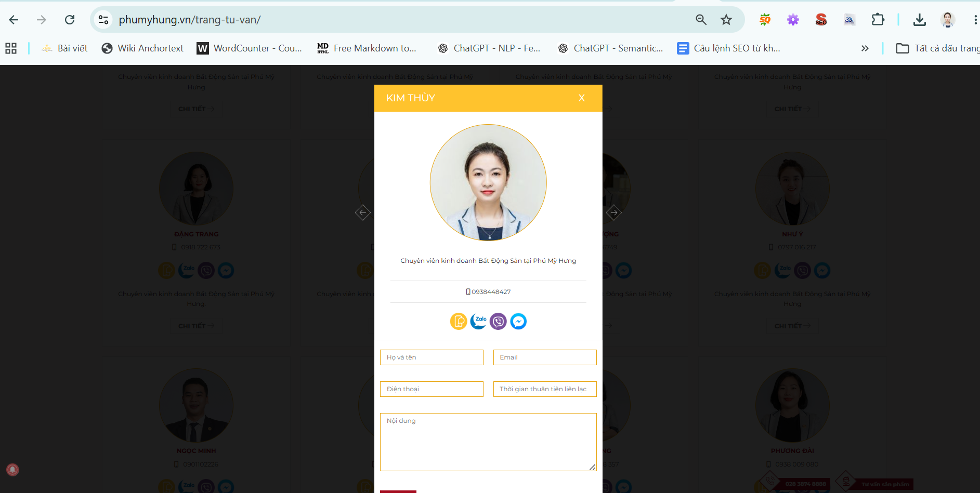Click the address bar URL
The width and height of the screenshot is (980, 493).
click(x=190, y=20)
